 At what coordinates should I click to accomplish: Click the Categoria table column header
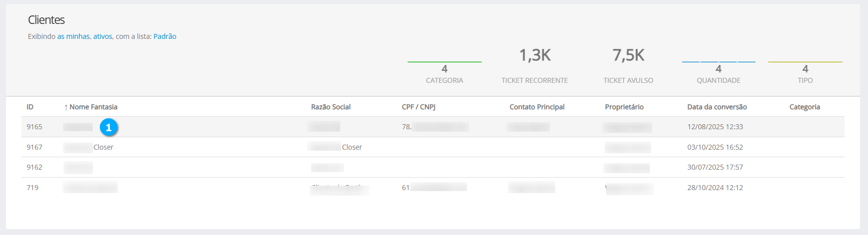pos(805,107)
